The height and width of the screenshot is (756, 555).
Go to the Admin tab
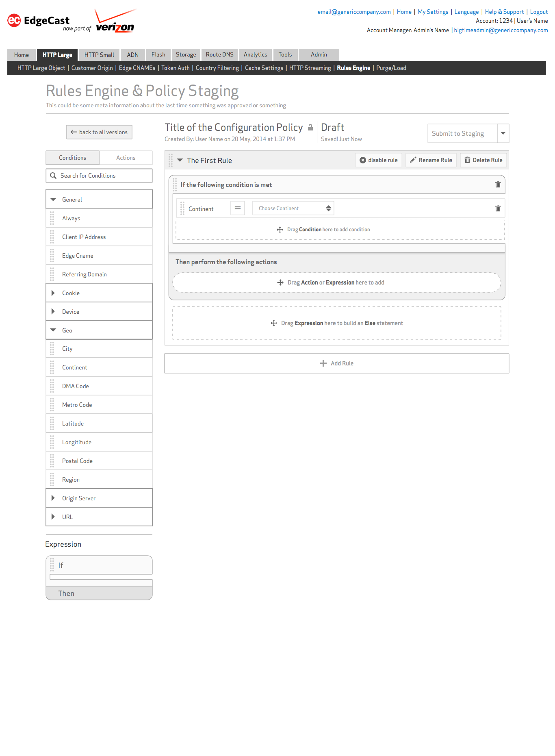point(319,55)
